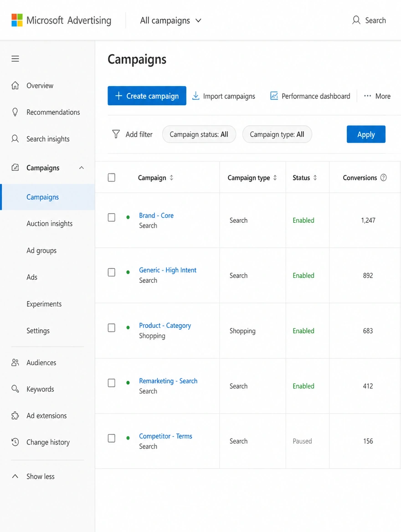
Task: Open the Product - Category campaign link
Action: 165,326
